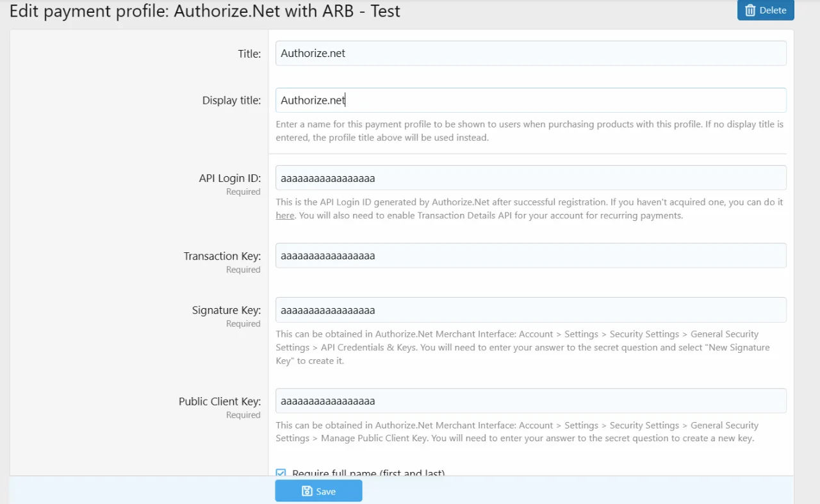Open the 'here' link for API Login ID
Image resolution: width=820 pixels, height=504 pixels.
(285, 216)
